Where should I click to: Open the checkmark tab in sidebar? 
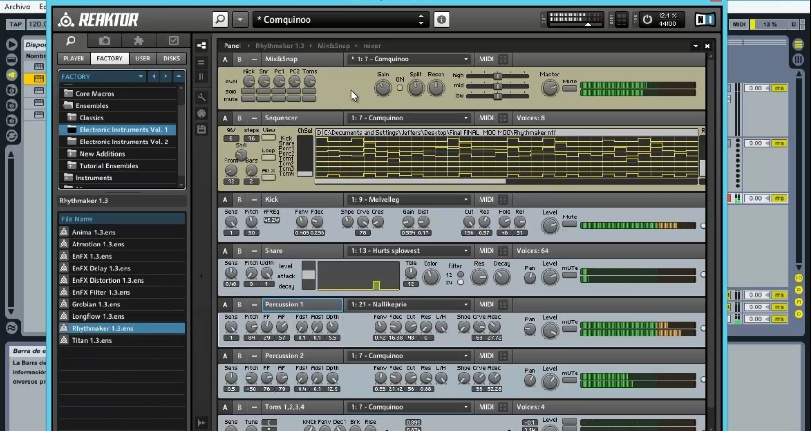tap(173, 40)
